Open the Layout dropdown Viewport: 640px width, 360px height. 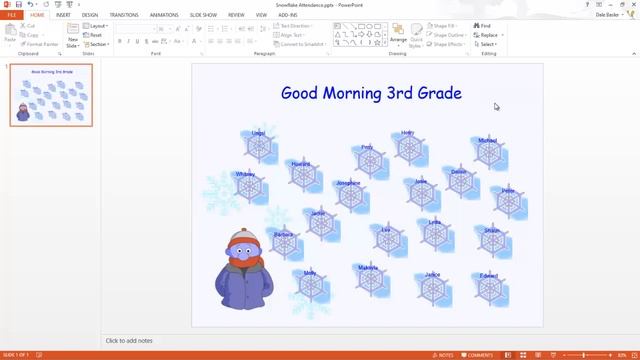click(96, 26)
